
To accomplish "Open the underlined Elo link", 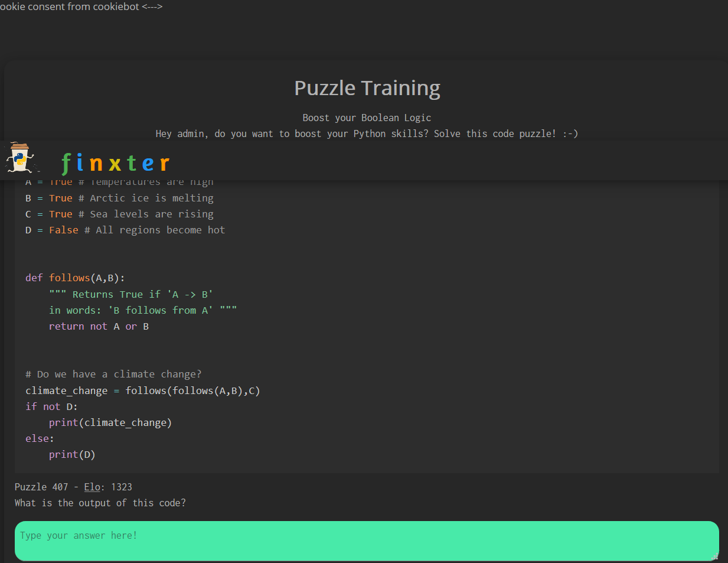I will pos(92,487).
